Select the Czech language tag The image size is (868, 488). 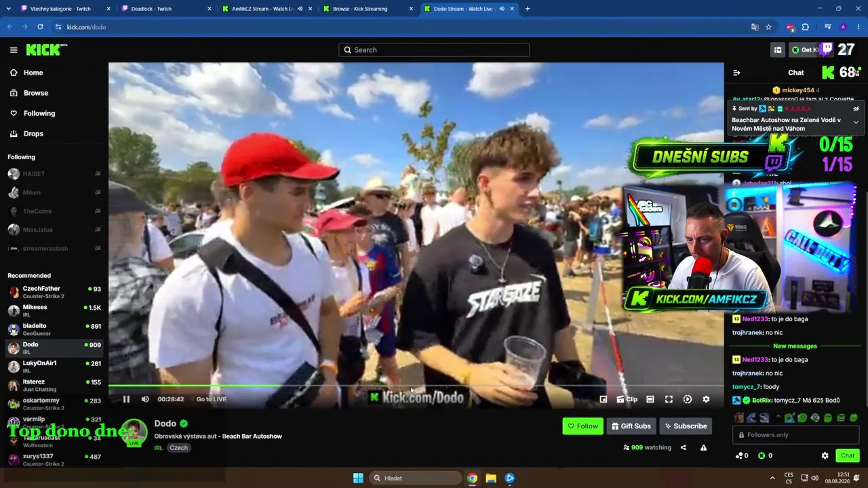pyautogui.click(x=178, y=448)
